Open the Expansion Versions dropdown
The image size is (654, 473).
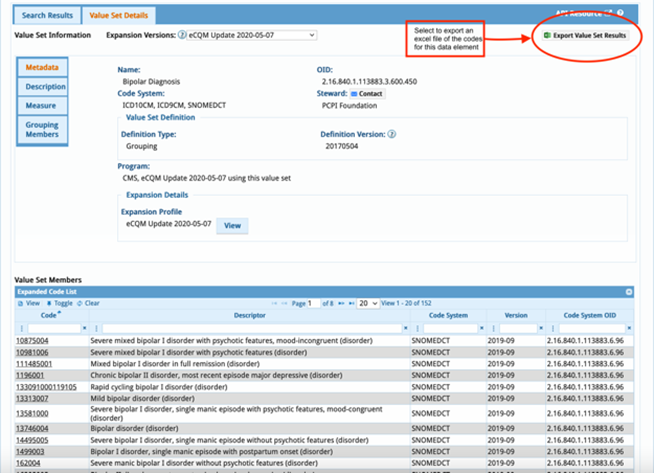tap(252, 35)
